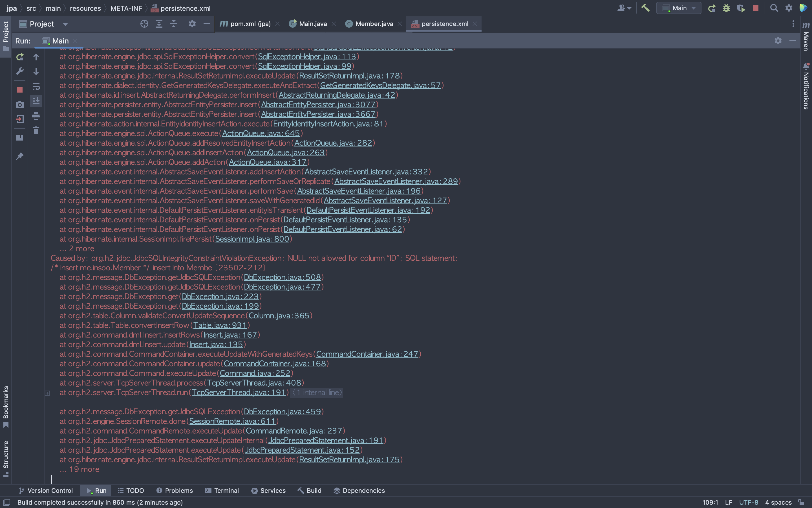Pin the Run tab with the pin icon
This screenshot has height=508, width=812.
click(20, 156)
